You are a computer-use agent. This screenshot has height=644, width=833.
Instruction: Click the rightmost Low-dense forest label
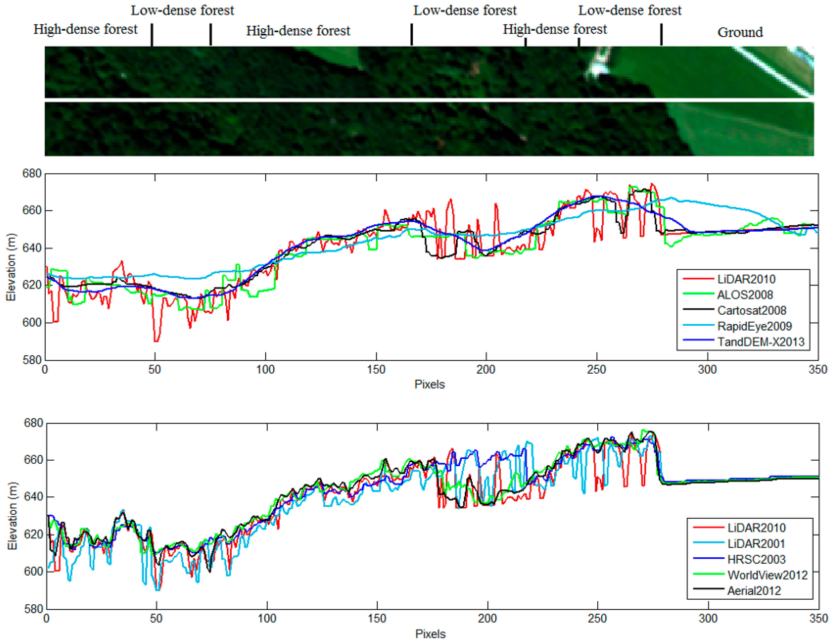630,10
